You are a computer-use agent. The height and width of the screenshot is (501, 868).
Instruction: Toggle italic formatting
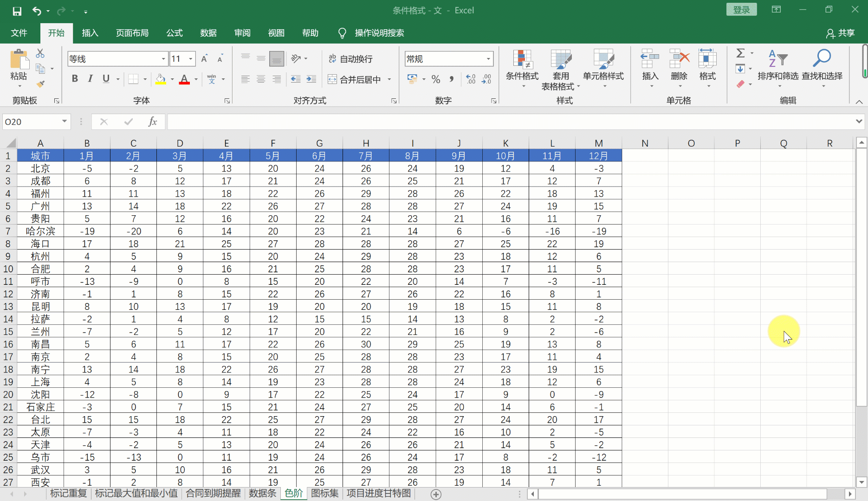coord(90,79)
